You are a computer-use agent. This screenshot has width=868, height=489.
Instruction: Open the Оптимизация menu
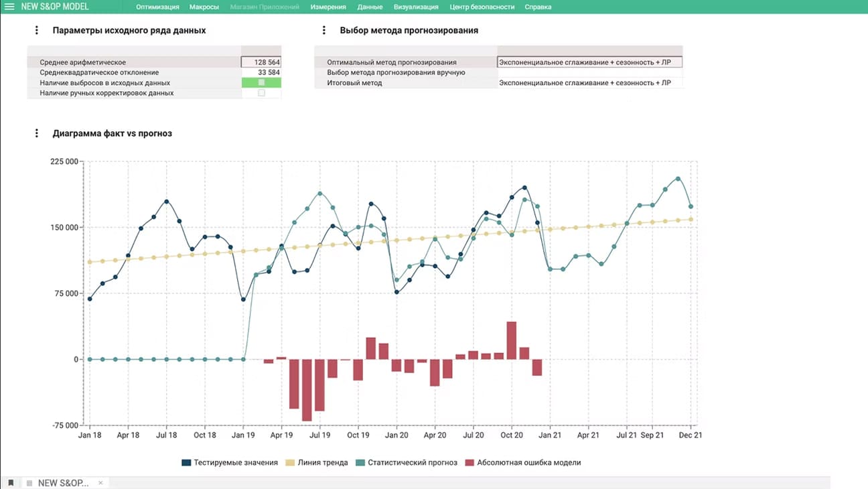[157, 7]
